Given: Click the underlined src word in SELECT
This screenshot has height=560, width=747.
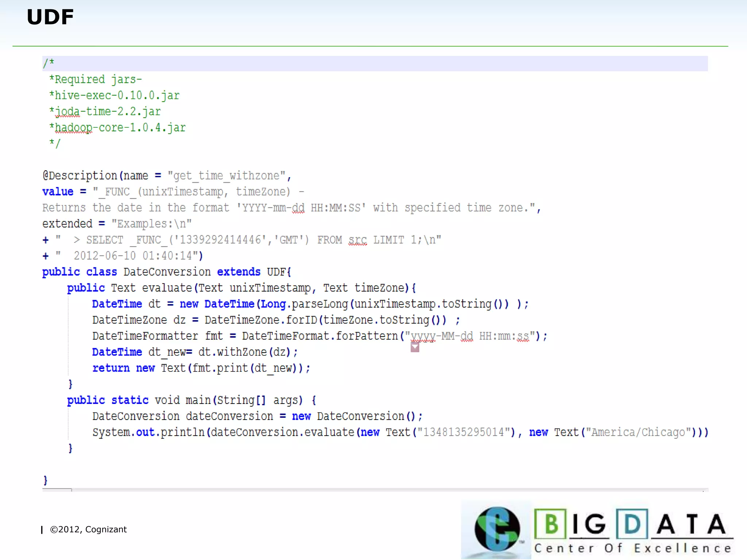Looking at the screenshot, I should pos(357,240).
